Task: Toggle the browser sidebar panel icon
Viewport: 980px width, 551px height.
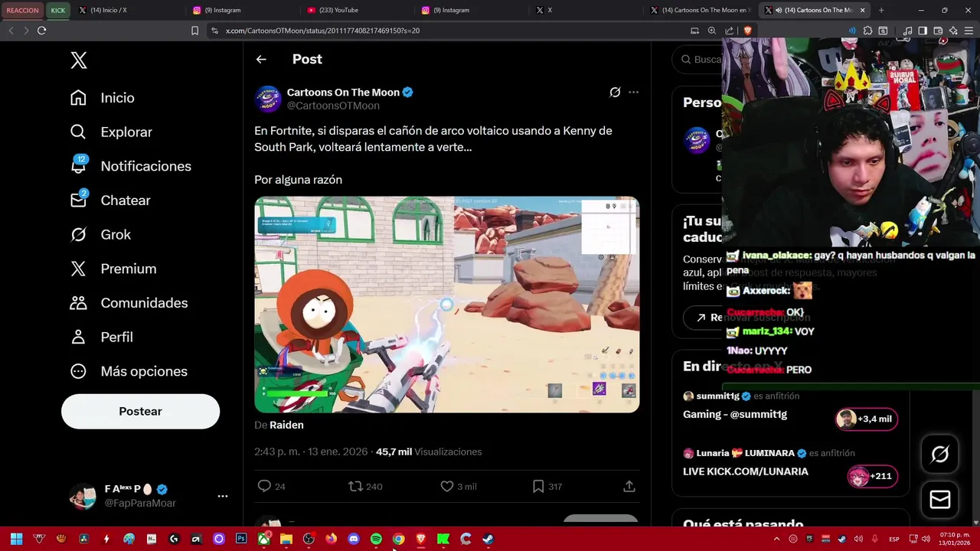Action: (x=923, y=31)
